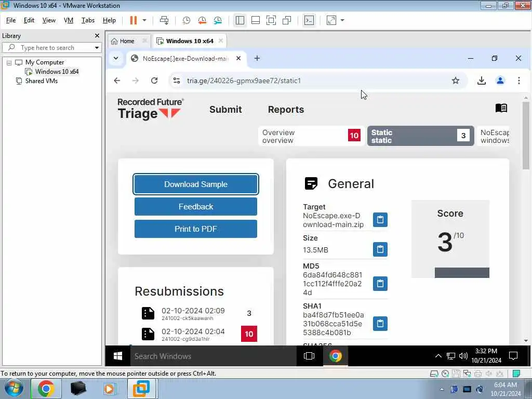This screenshot has height=399, width=532.
Task: Open the power options dropdown next to pause
Action: 144,20
